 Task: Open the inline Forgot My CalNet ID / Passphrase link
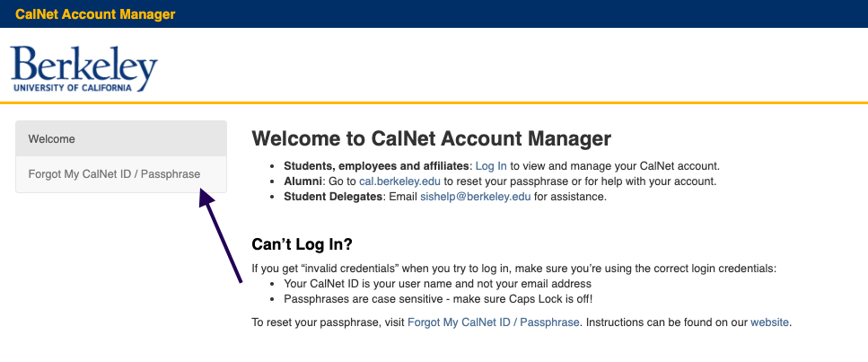pyautogui.click(x=493, y=322)
